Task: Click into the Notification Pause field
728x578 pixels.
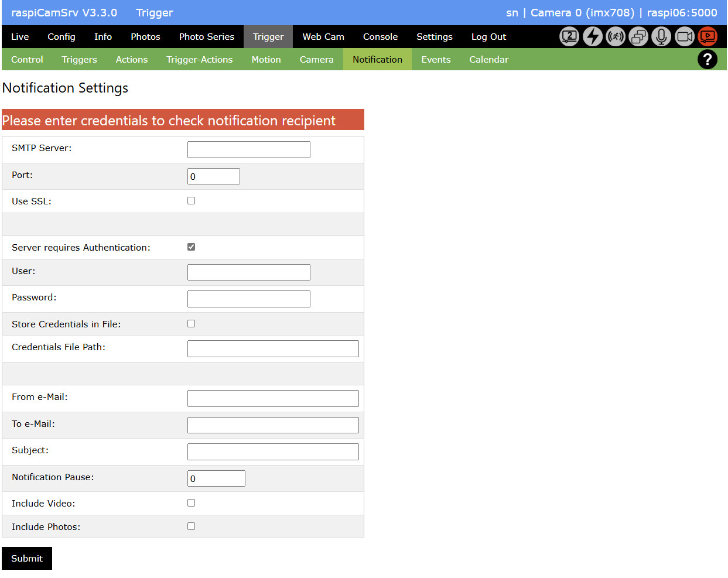Action: (216, 478)
